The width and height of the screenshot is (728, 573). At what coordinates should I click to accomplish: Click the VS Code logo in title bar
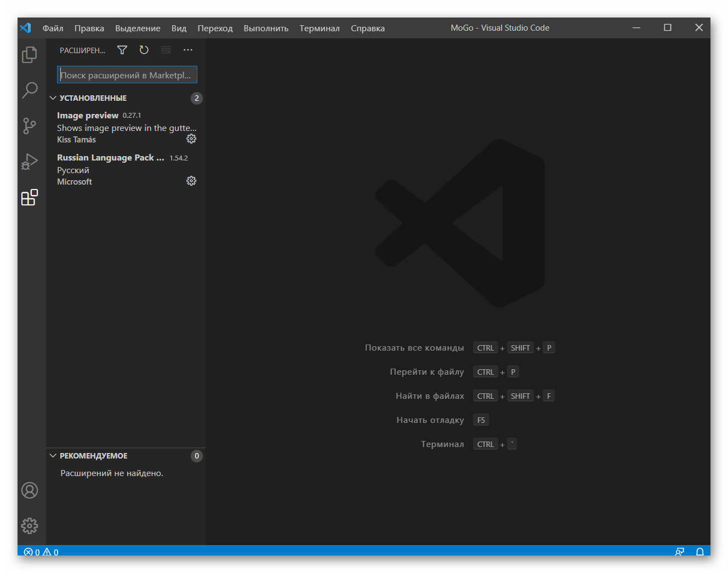(x=26, y=28)
